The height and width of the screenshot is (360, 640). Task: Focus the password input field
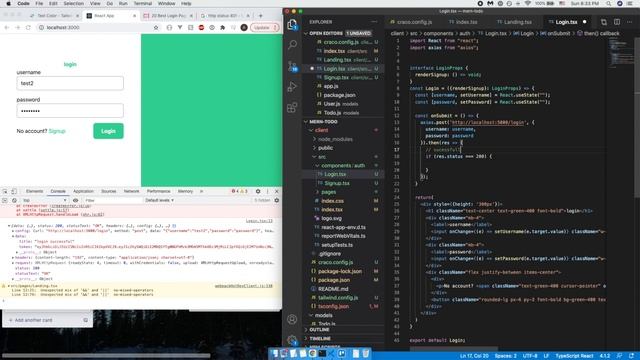70,111
